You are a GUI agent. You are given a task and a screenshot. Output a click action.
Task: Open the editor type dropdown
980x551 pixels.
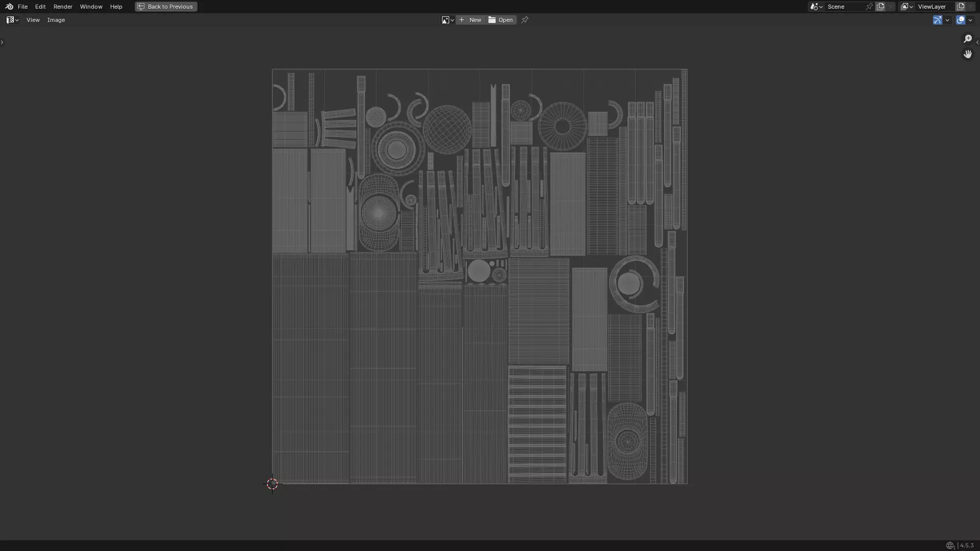(x=12, y=20)
